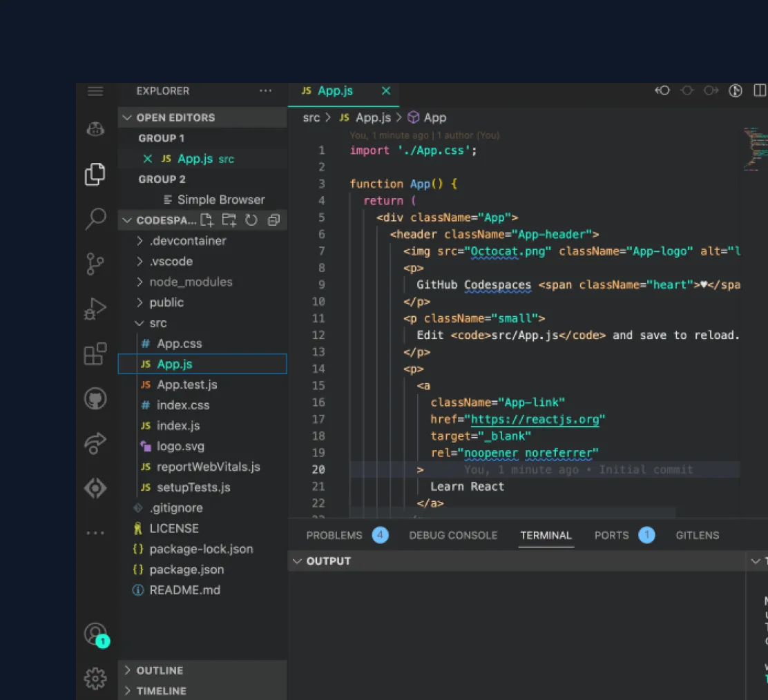Click the Accounts icon with badge

95,634
